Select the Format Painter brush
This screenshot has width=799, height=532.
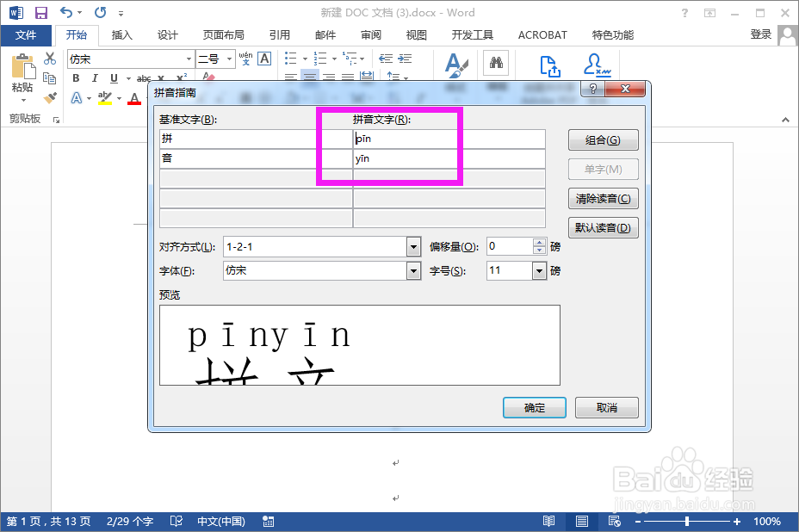click(x=50, y=96)
